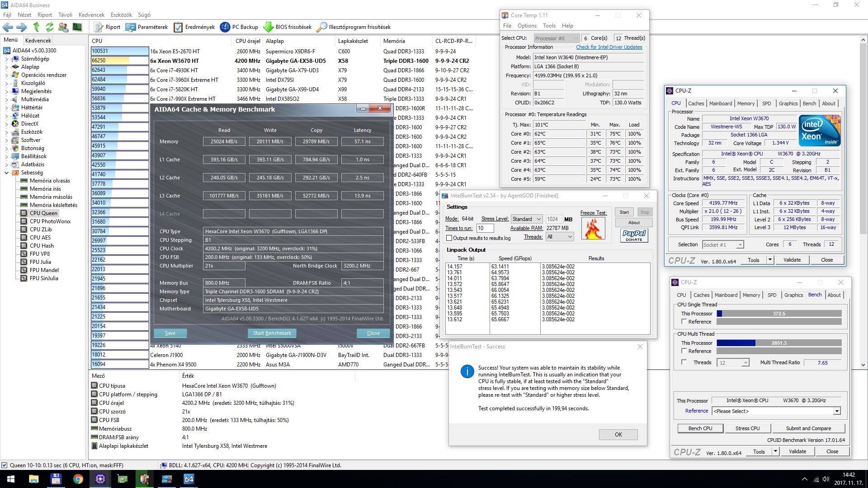The height and width of the screenshot is (488, 868).
Task: Toggle Output results to results.log checkbox
Action: point(449,238)
